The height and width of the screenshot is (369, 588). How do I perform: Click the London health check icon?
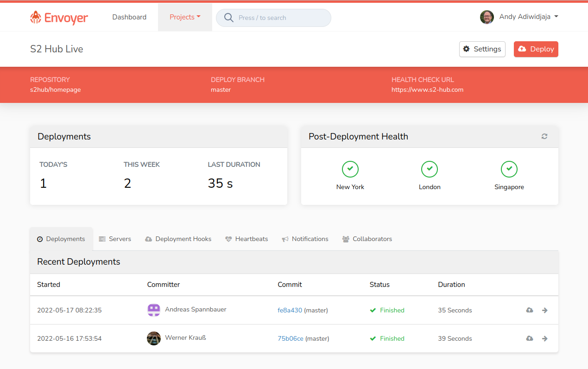point(430,169)
